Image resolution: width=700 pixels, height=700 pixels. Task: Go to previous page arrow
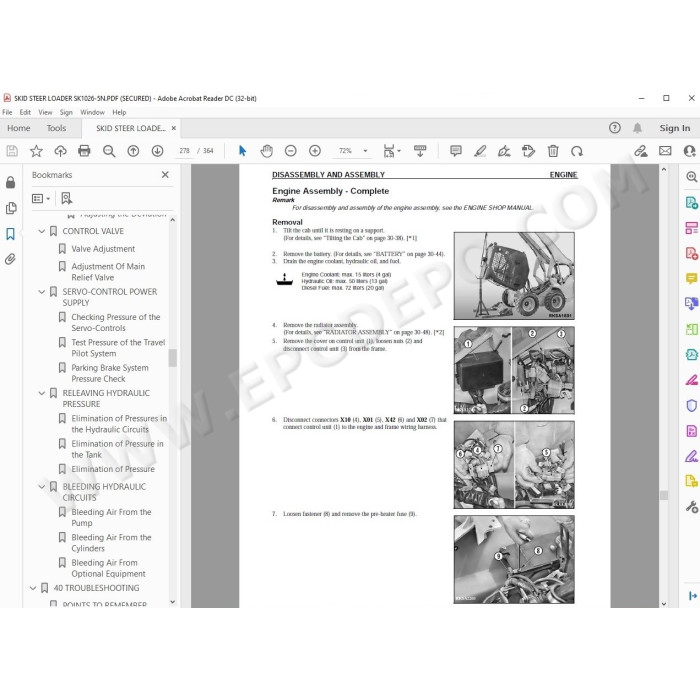click(133, 151)
